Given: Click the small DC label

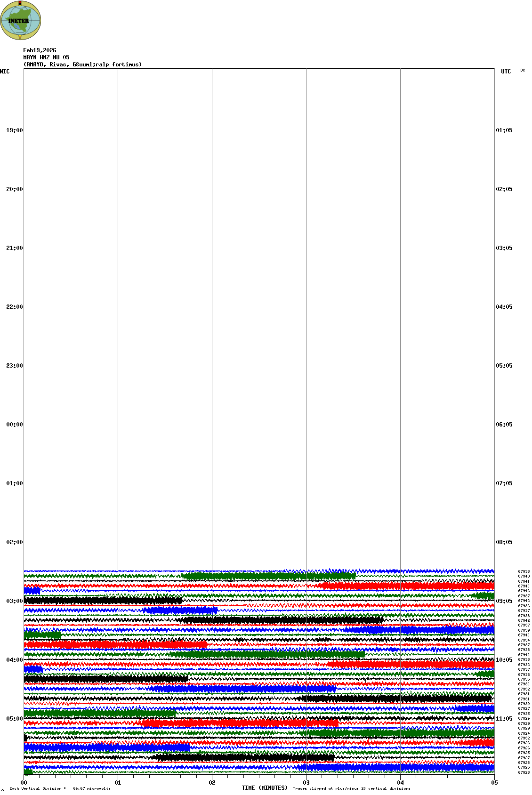Looking at the screenshot, I should pyautogui.click(x=523, y=71).
